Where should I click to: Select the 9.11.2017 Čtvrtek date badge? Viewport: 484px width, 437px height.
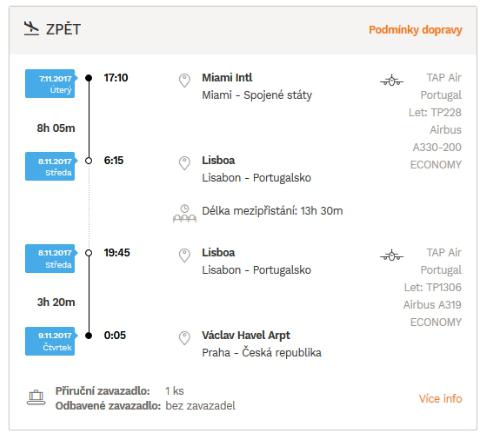click(x=50, y=341)
